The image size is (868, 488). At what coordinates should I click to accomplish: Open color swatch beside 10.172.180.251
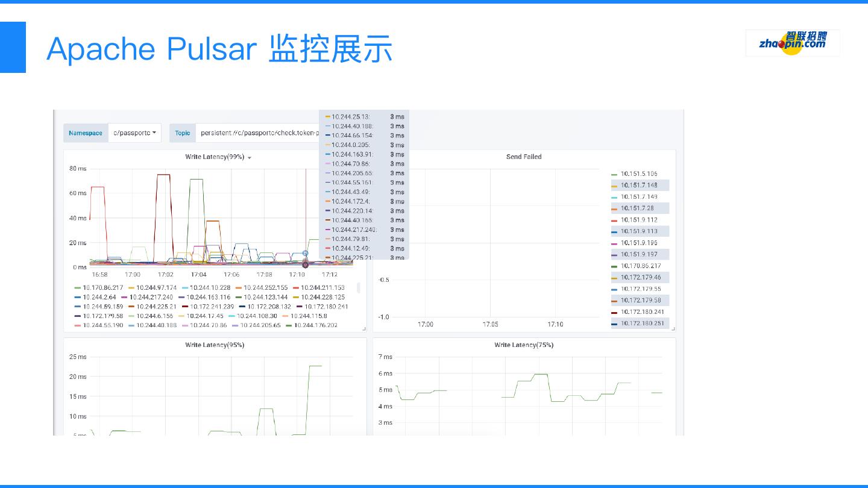coord(614,324)
